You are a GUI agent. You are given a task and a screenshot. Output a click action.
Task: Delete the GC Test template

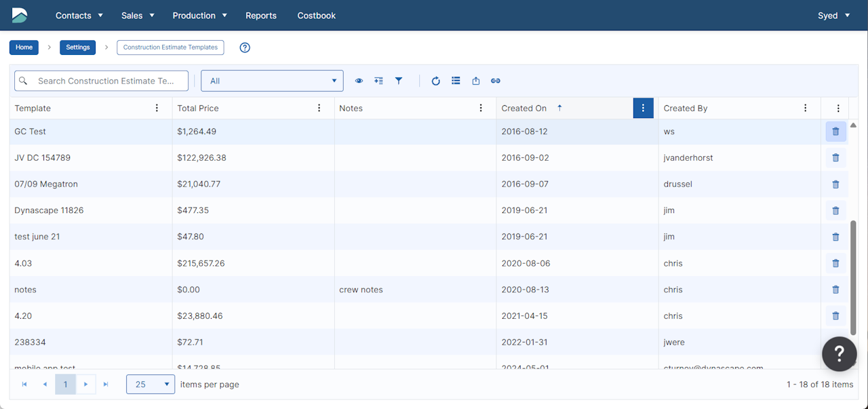pos(835,132)
